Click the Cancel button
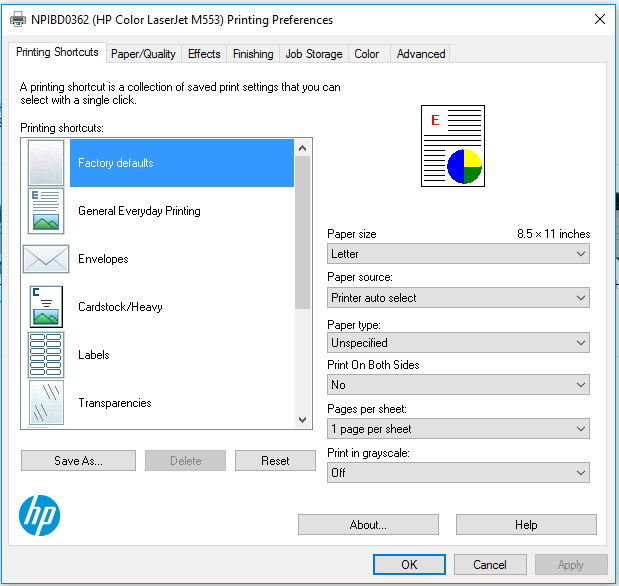 coord(490,565)
